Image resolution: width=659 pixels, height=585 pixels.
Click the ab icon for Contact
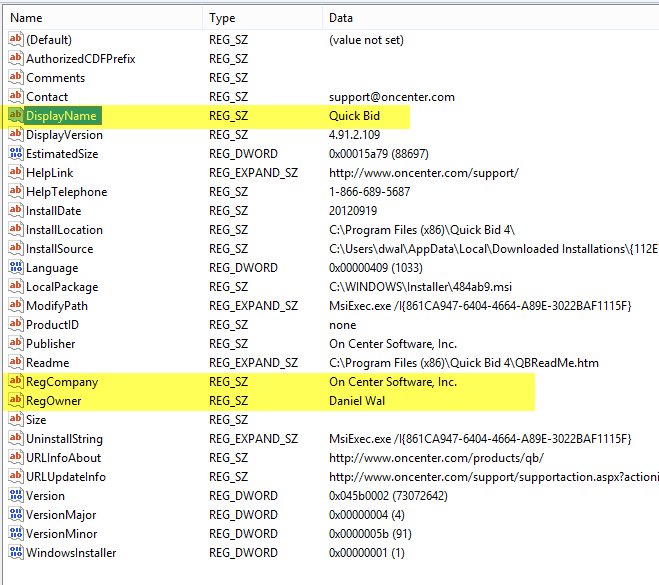pos(16,97)
